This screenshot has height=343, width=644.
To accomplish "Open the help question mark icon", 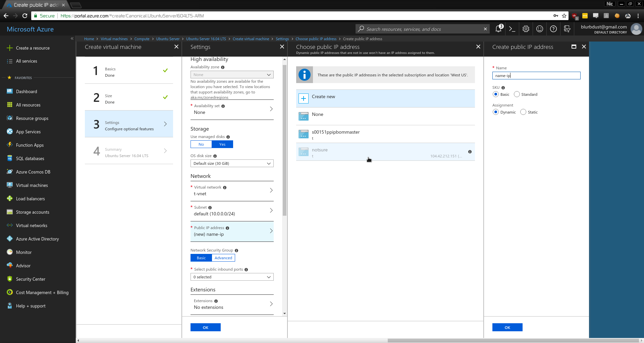I will pos(553,29).
